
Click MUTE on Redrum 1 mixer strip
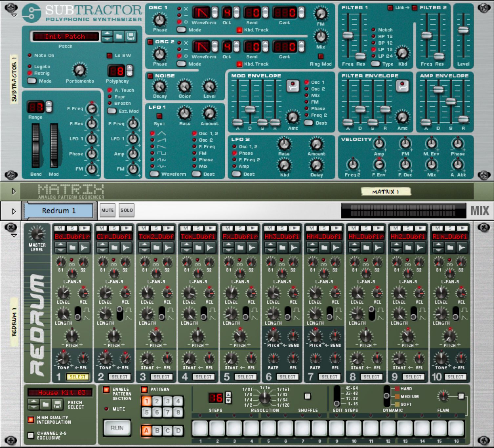pyautogui.click(x=107, y=210)
